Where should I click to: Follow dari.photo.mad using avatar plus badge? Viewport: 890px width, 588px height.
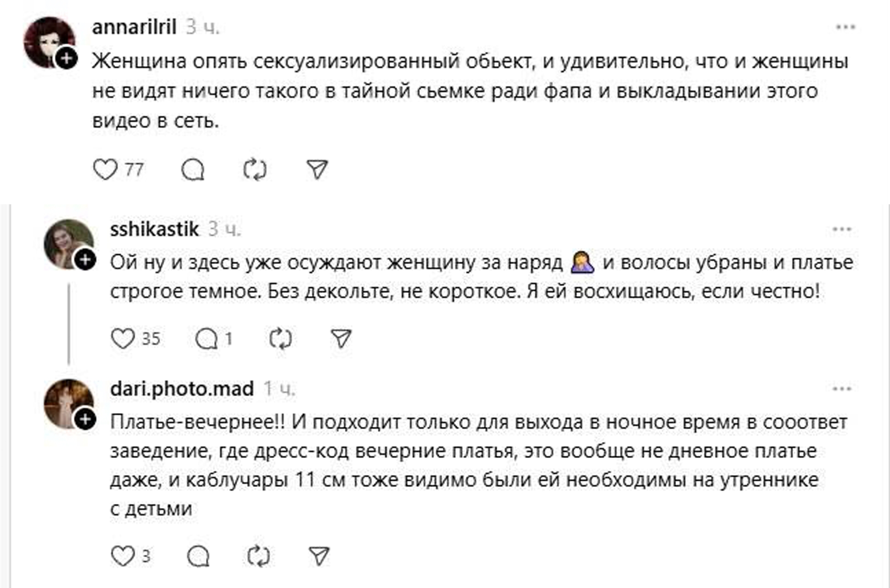pyautogui.click(x=85, y=419)
